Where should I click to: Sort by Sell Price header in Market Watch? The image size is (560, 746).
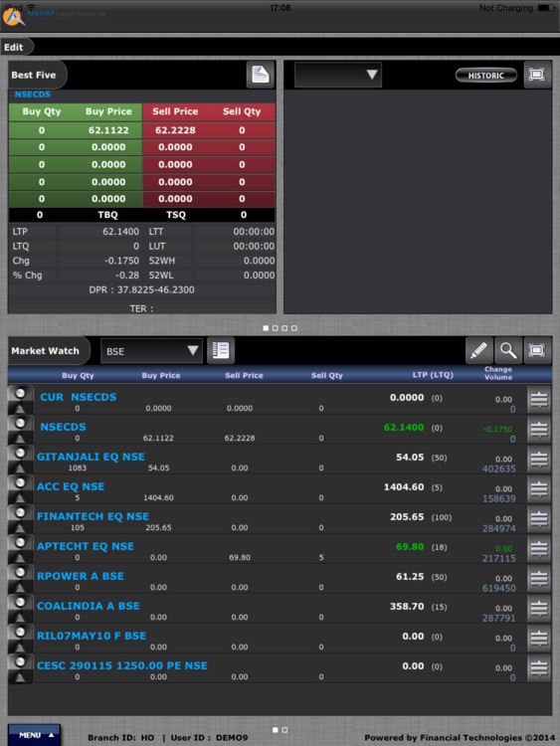point(244,375)
